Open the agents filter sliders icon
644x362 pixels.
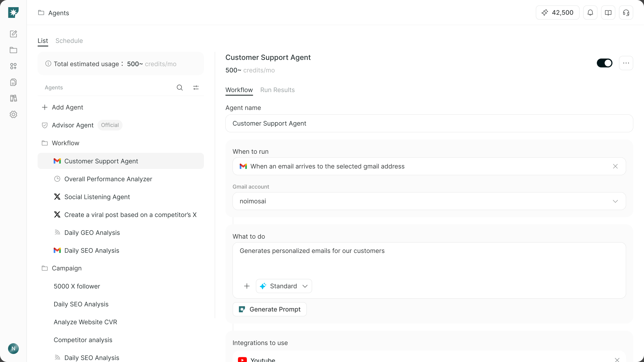pyautogui.click(x=196, y=88)
